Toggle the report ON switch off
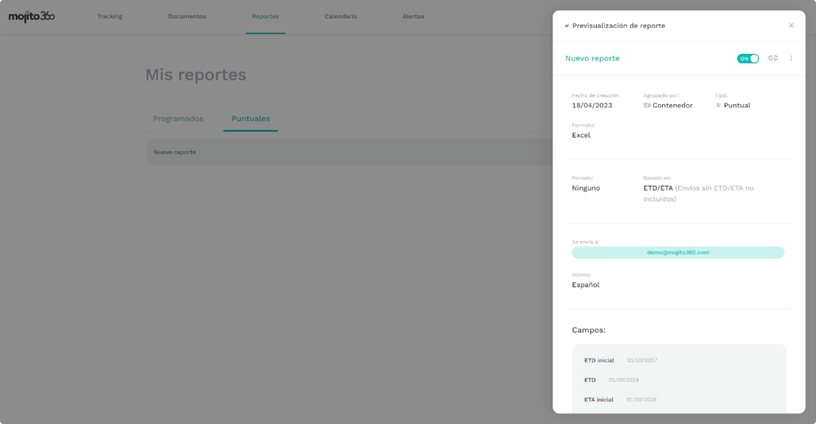The width and height of the screenshot is (816, 424). 747,59
